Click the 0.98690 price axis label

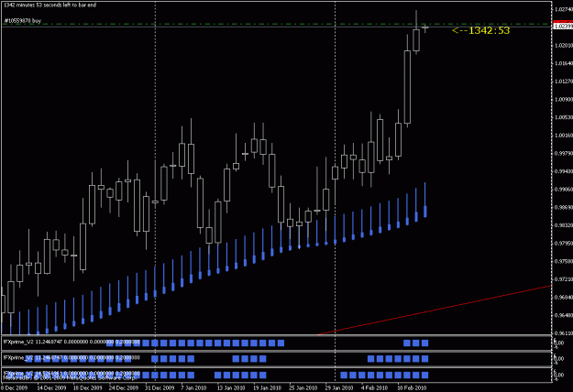coord(563,207)
